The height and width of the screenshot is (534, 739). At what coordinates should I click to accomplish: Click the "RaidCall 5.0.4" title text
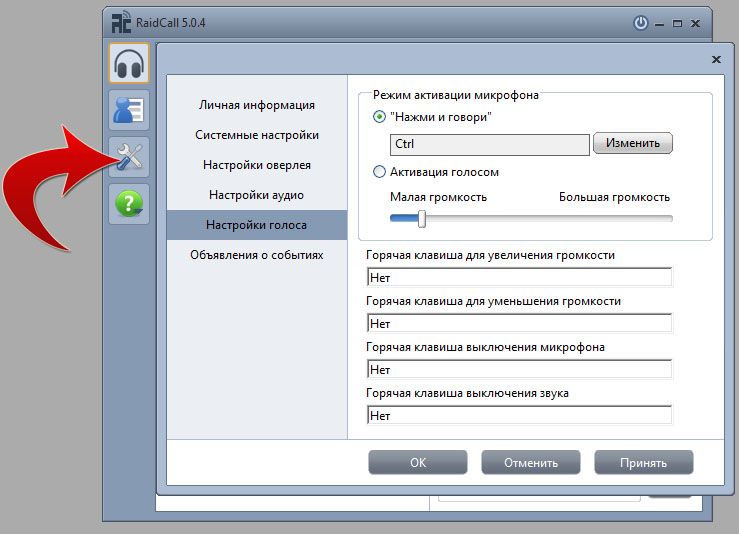coord(171,23)
